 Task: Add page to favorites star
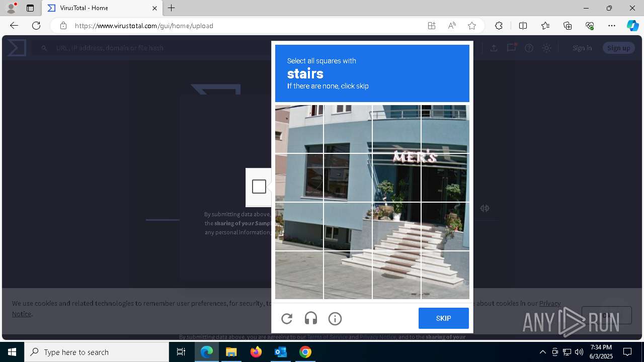tap(472, 26)
